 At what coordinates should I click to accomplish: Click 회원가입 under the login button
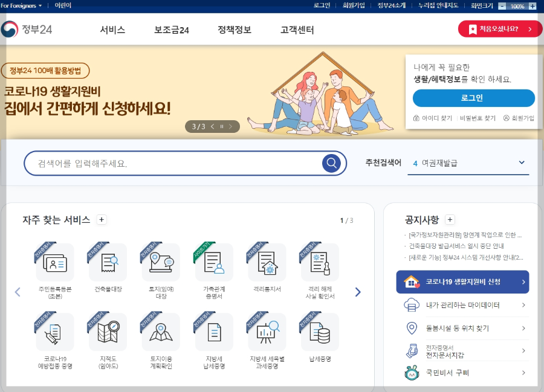[519, 118]
